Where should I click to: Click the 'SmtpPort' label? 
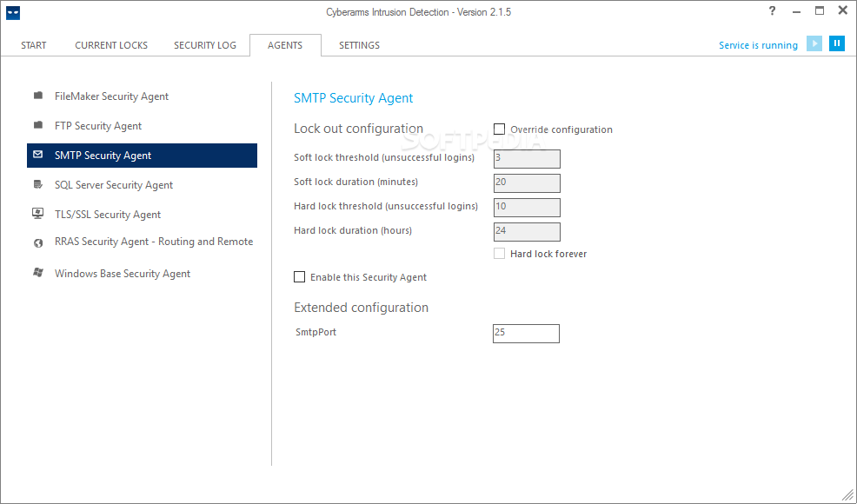(x=316, y=332)
